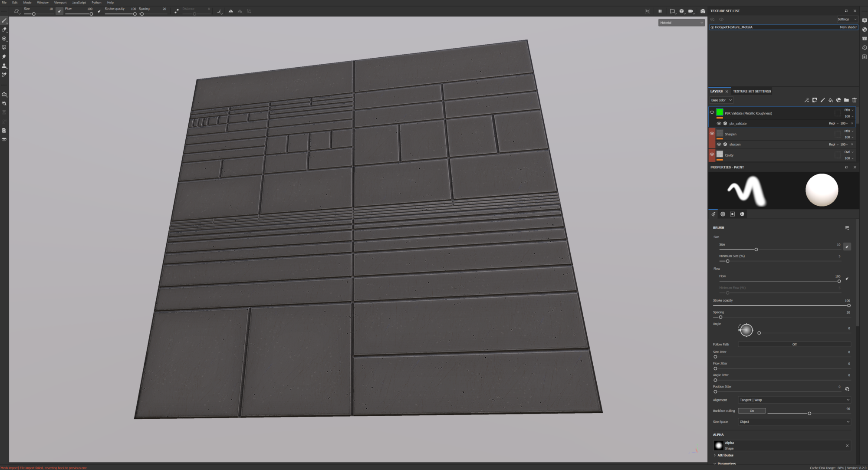This screenshot has width=868, height=470.
Task: Open the Base color channel dropdown
Action: pyautogui.click(x=721, y=100)
